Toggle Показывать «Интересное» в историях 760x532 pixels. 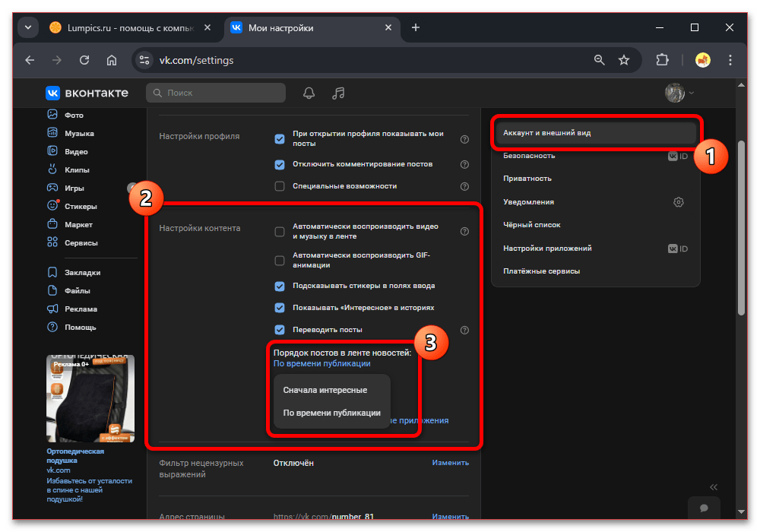click(x=280, y=308)
